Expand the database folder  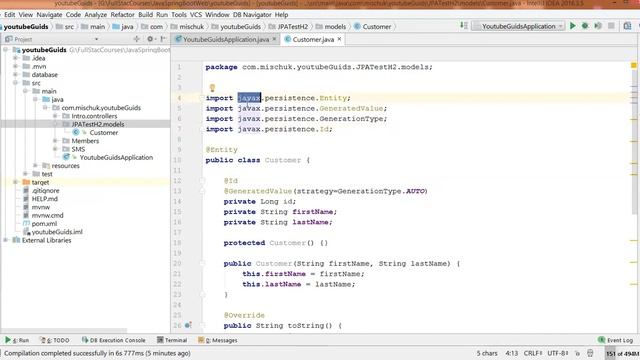[x=16, y=75]
